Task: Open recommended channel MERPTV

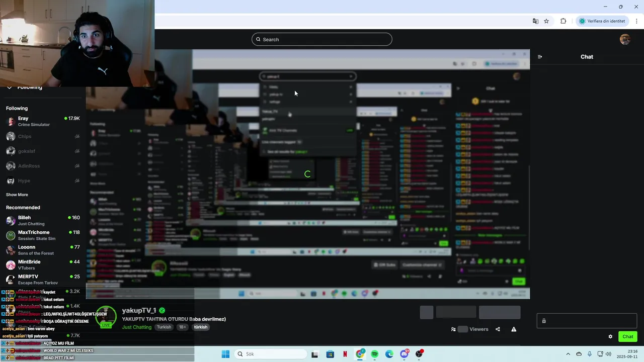Action: (x=43, y=280)
